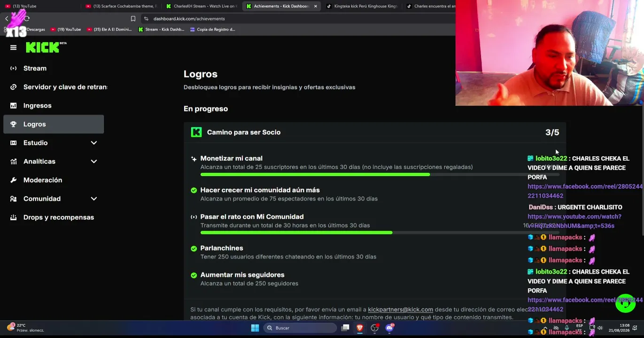Image resolution: width=644 pixels, height=338 pixels.
Task: Open Discord from the taskbar
Action: pyautogui.click(x=389, y=328)
